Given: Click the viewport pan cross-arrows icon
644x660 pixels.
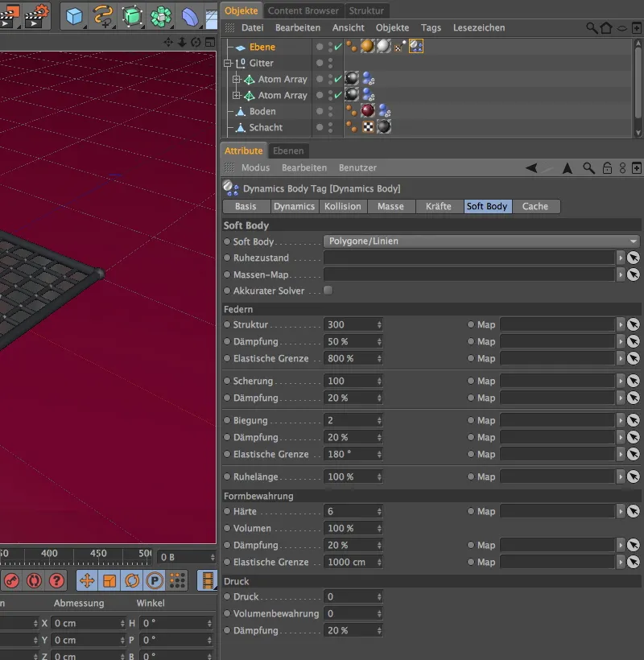Looking at the screenshot, I should click(168, 42).
